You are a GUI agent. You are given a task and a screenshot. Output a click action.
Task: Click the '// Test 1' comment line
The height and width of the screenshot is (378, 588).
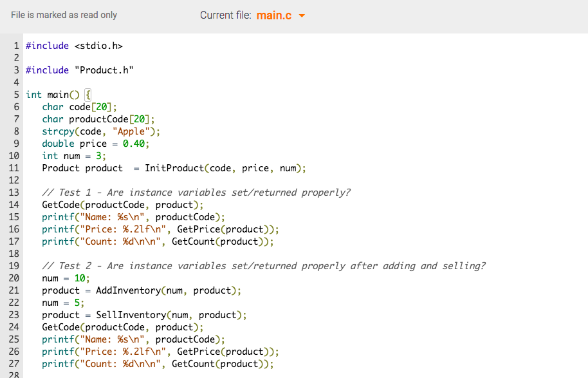[x=196, y=193]
